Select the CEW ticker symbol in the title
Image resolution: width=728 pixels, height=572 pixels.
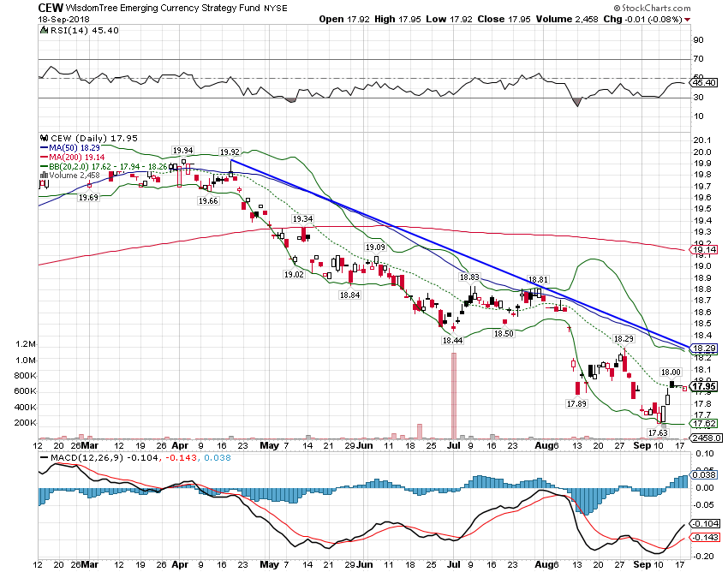tap(51, 8)
